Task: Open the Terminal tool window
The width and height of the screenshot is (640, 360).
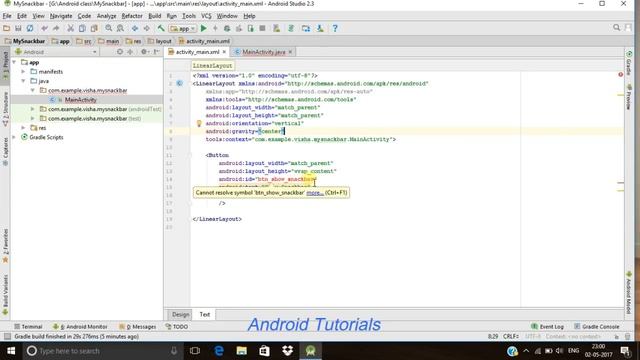Action: coord(28,327)
